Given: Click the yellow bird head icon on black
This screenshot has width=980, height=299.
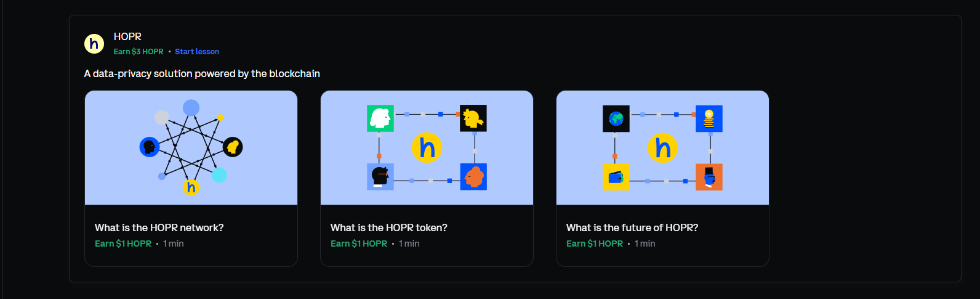Looking at the screenshot, I should click(x=473, y=118).
